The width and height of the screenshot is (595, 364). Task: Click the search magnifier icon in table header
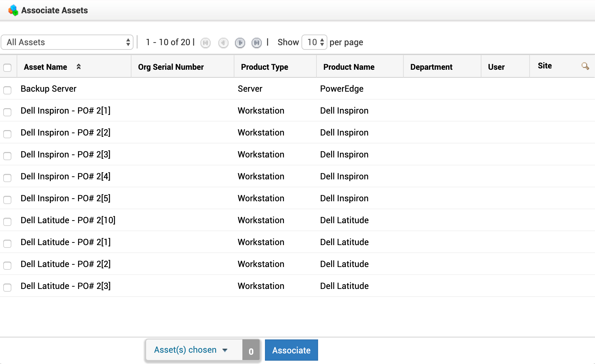[x=585, y=66]
